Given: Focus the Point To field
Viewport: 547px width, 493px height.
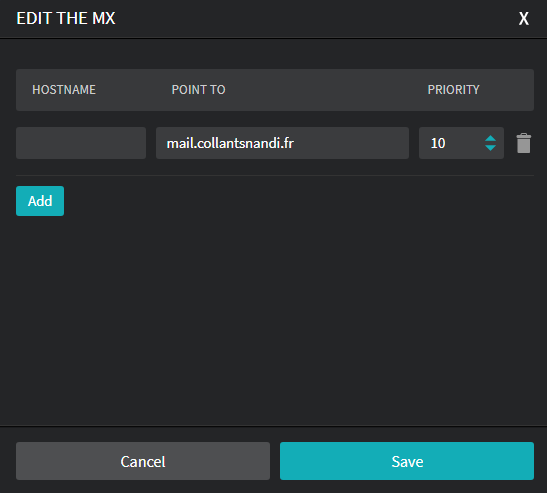Looking at the screenshot, I should pos(282,143).
